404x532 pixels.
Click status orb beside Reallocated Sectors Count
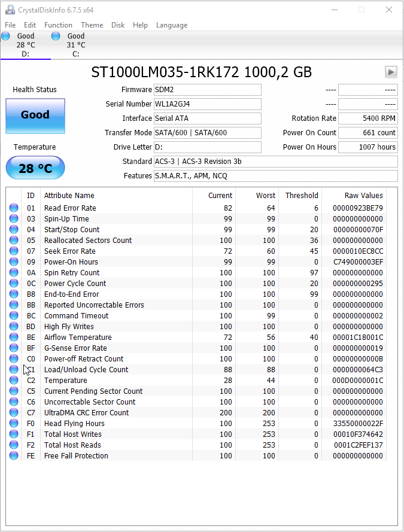coord(14,241)
